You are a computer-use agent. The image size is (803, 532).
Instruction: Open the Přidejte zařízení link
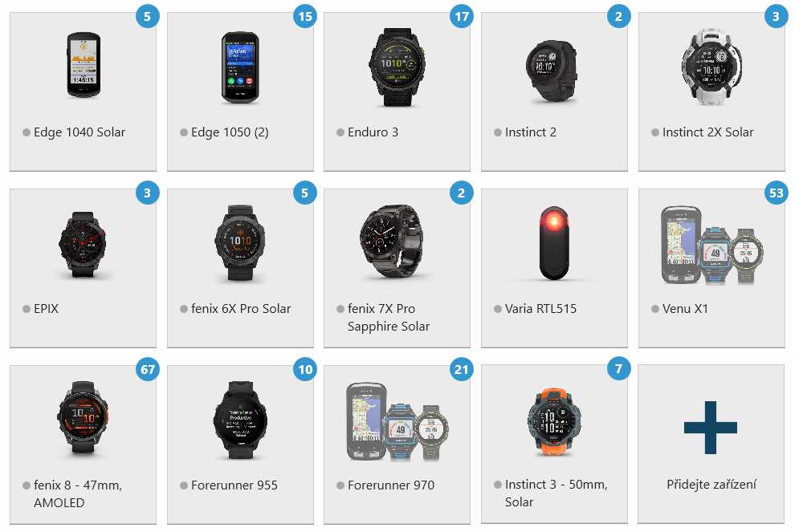coord(711,485)
